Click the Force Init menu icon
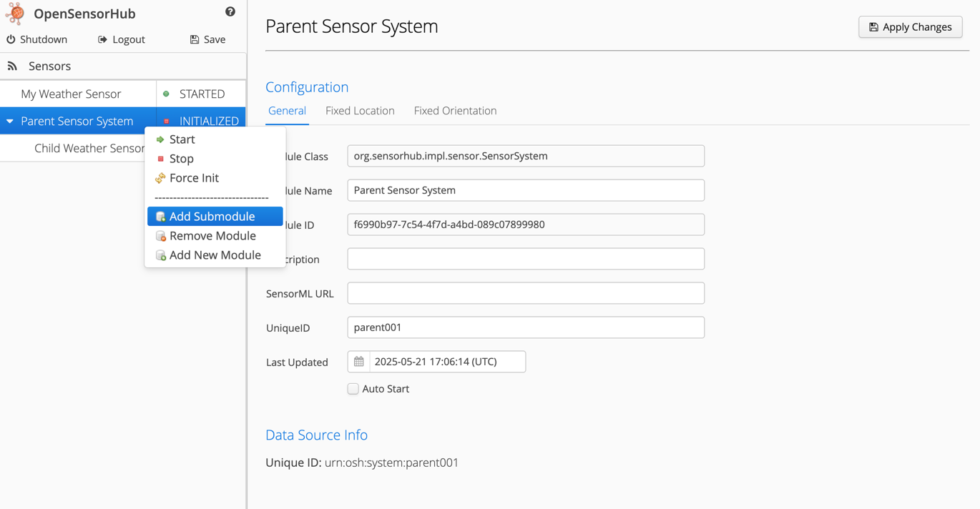 160,178
